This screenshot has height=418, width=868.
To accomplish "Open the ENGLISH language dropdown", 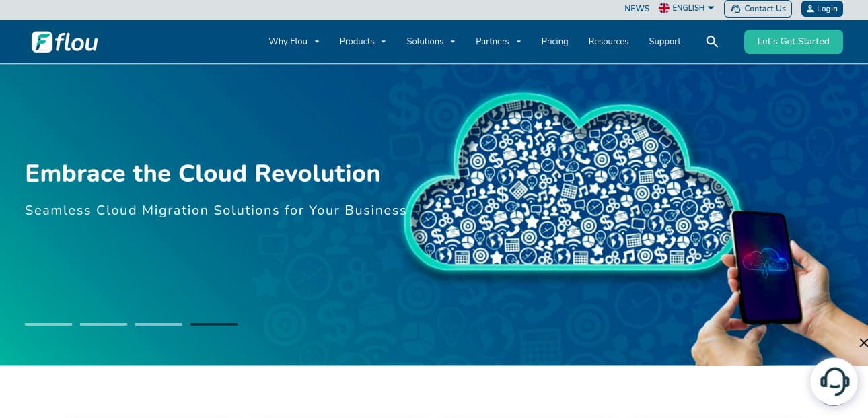I will [688, 8].
